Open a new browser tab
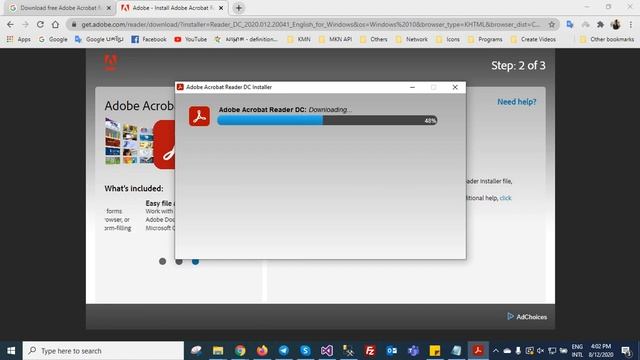The height and width of the screenshot is (360, 640). coord(239,8)
